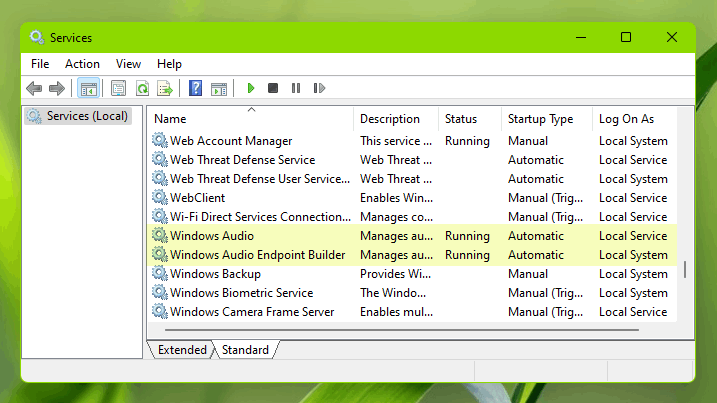Click the Back arrow toolbar icon
The height and width of the screenshot is (403, 717).
(34, 88)
